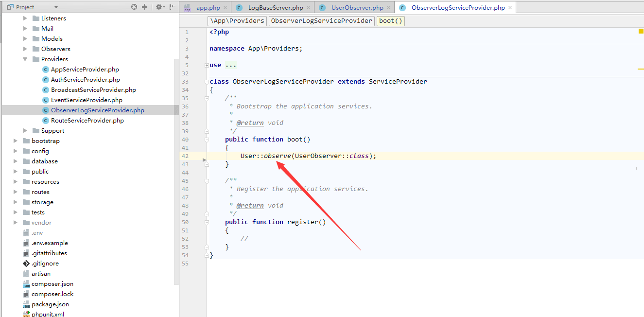The height and width of the screenshot is (317, 644).
Task: Expand the bootstrap folder
Action: coord(16,141)
